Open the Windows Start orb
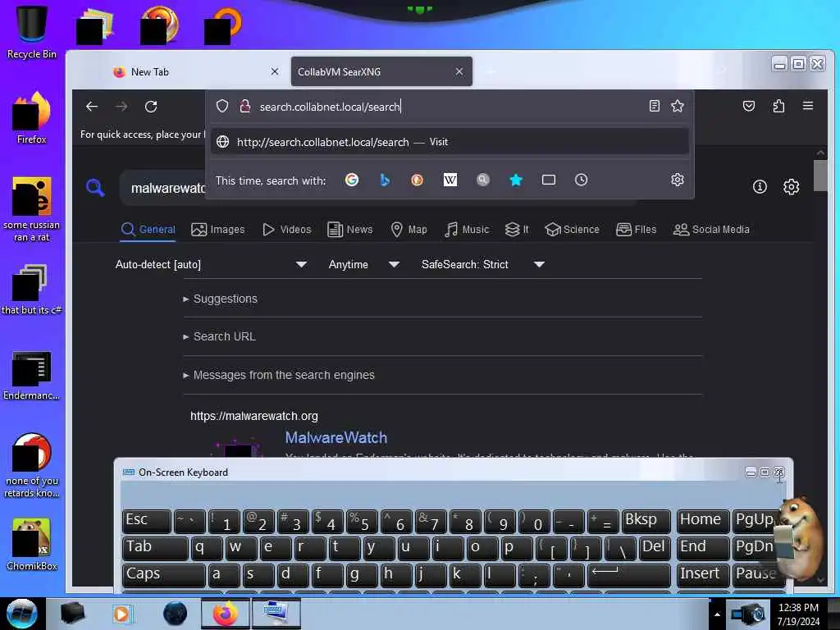The height and width of the screenshot is (630, 840). tap(22, 614)
